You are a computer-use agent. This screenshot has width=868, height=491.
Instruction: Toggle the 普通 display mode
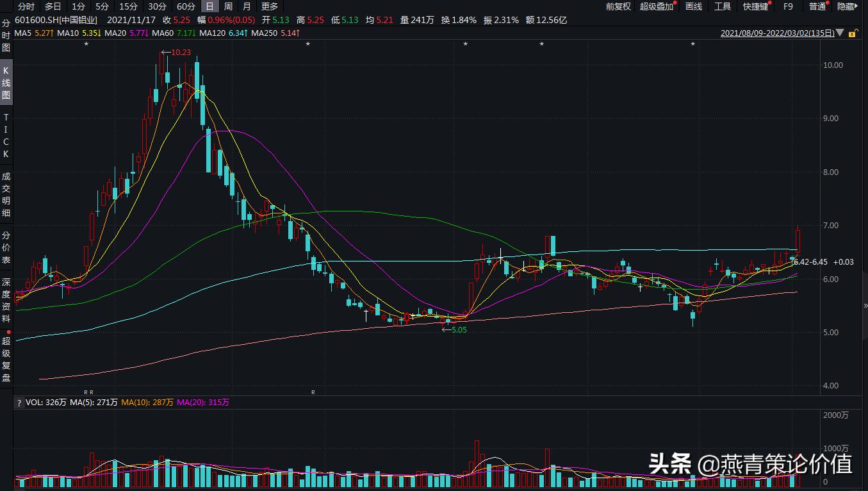pos(817,6)
